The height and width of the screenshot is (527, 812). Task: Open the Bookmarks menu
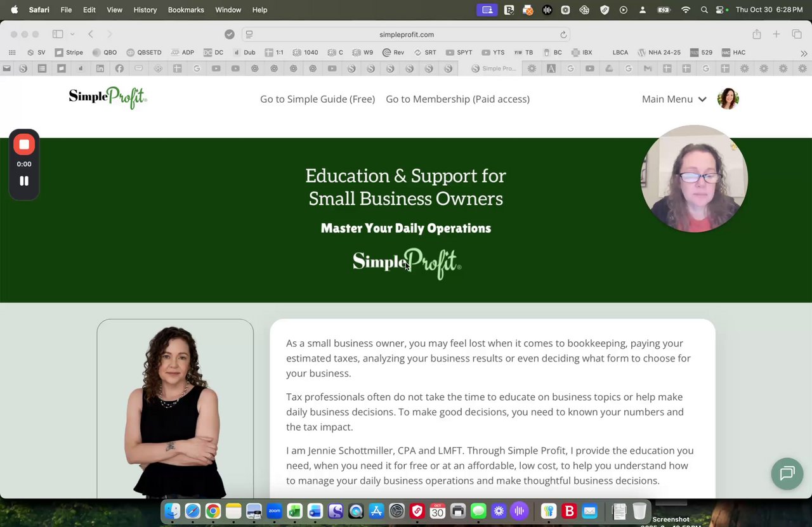click(186, 10)
